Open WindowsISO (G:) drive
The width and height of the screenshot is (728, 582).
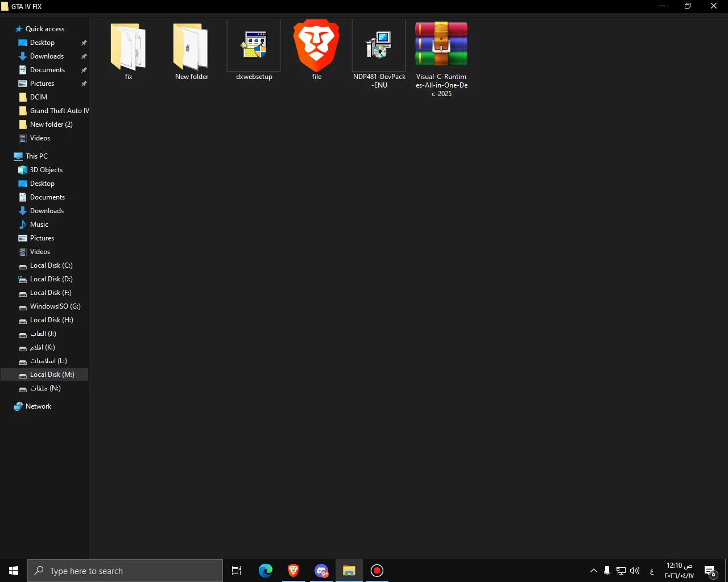(55, 306)
